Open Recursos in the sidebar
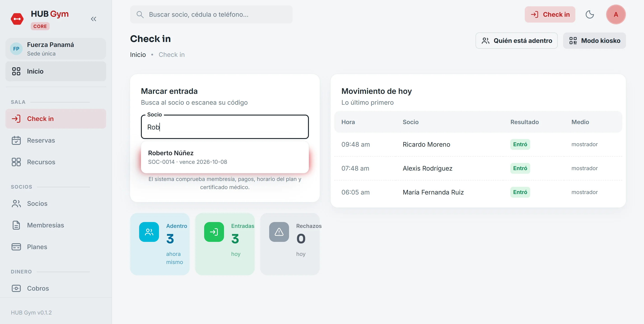Image resolution: width=644 pixels, height=324 pixels. [56, 162]
